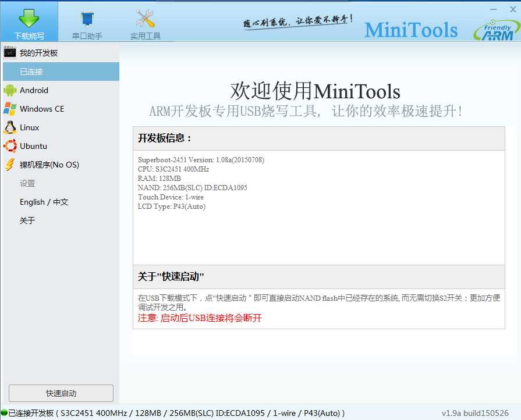Click the LCD Type: P43(Auto) line

click(x=172, y=206)
